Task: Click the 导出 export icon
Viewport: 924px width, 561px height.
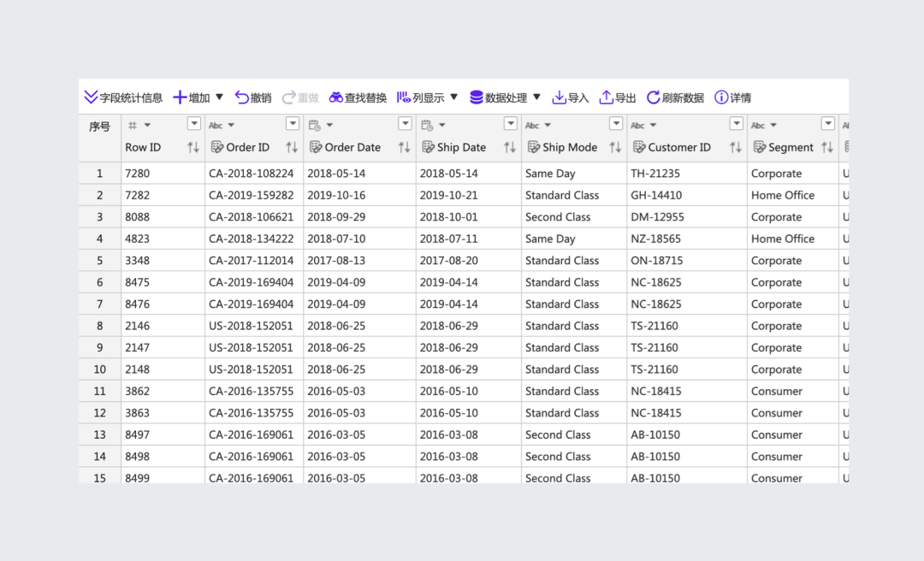Action: point(606,97)
